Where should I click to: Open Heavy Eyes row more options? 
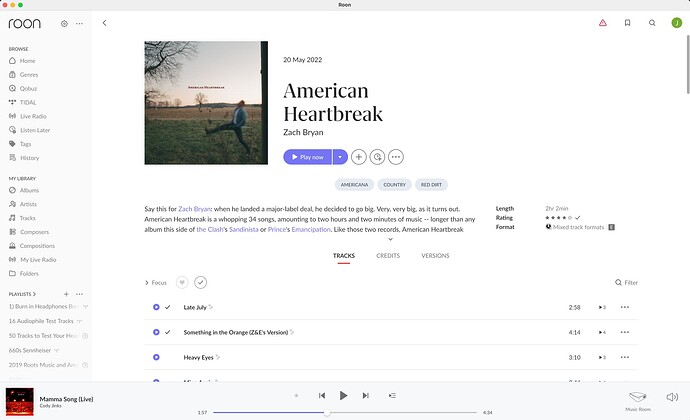(x=625, y=357)
